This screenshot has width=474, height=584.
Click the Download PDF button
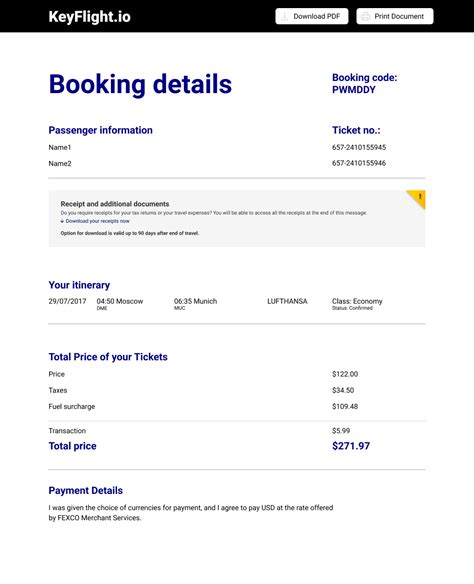coord(312,16)
